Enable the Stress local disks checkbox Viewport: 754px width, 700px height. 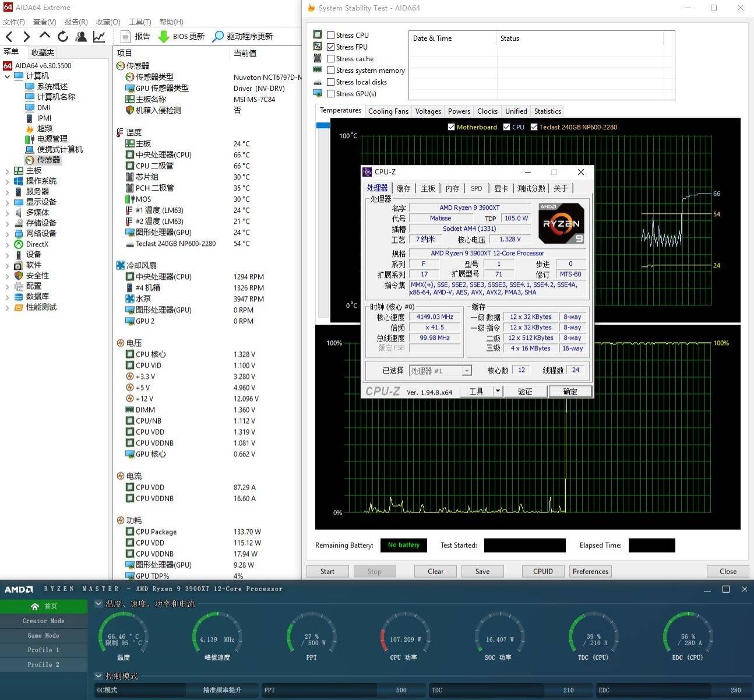tap(330, 82)
